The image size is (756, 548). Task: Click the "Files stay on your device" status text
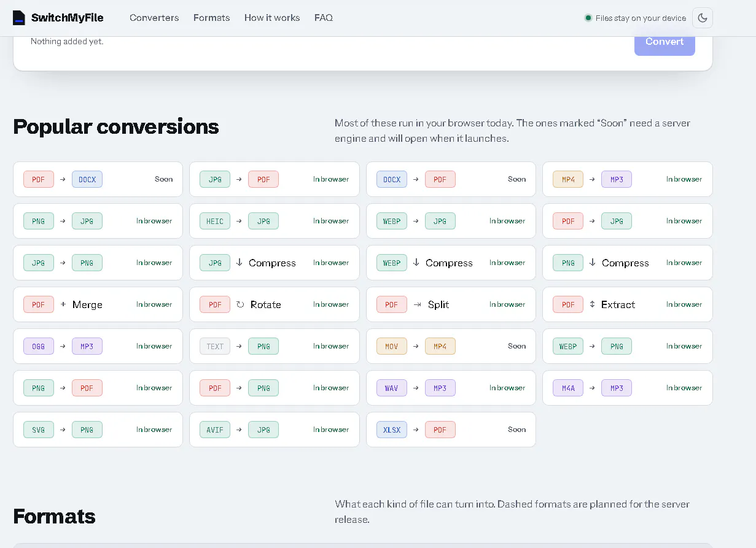(x=641, y=18)
